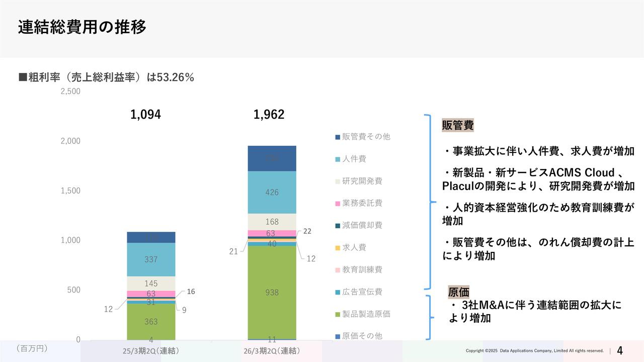
Task: Select the 原価 highlighted heading
Action: [x=458, y=292]
